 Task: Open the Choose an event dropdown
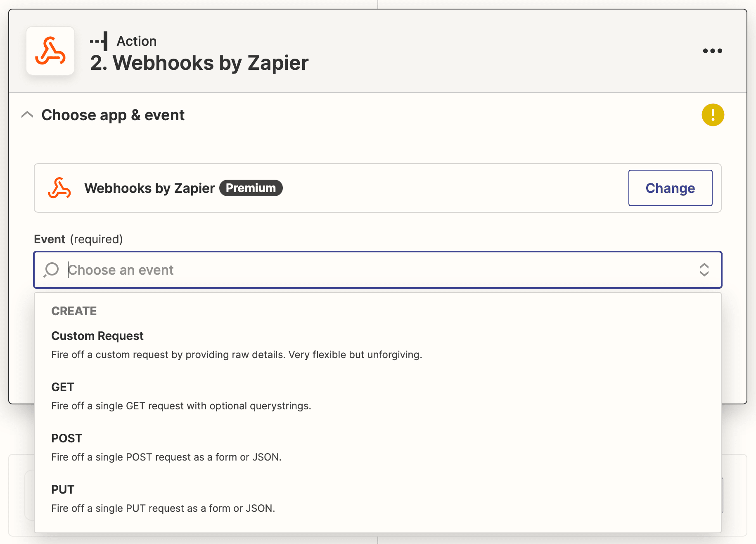click(x=289, y=270)
